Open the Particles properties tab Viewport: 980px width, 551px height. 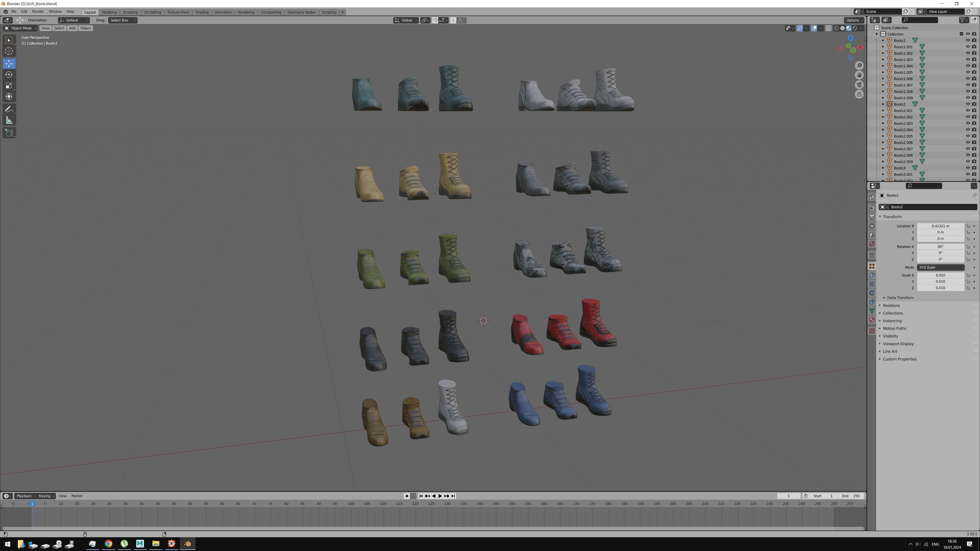(x=872, y=284)
